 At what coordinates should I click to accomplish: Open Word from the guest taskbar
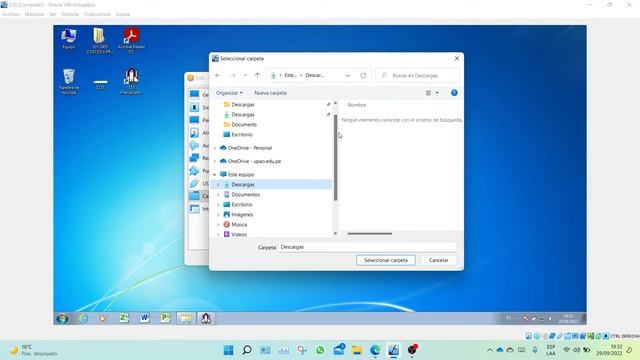click(144, 318)
